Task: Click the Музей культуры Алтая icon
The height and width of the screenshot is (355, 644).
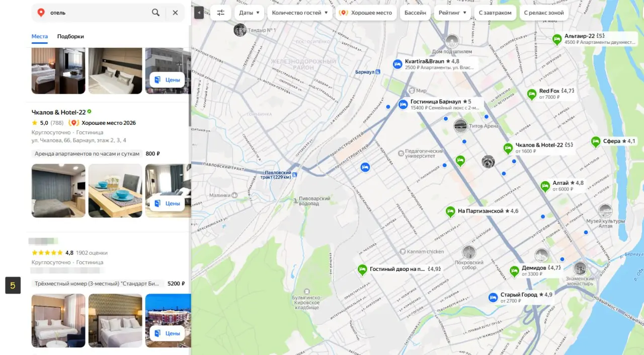Action: (x=605, y=211)
